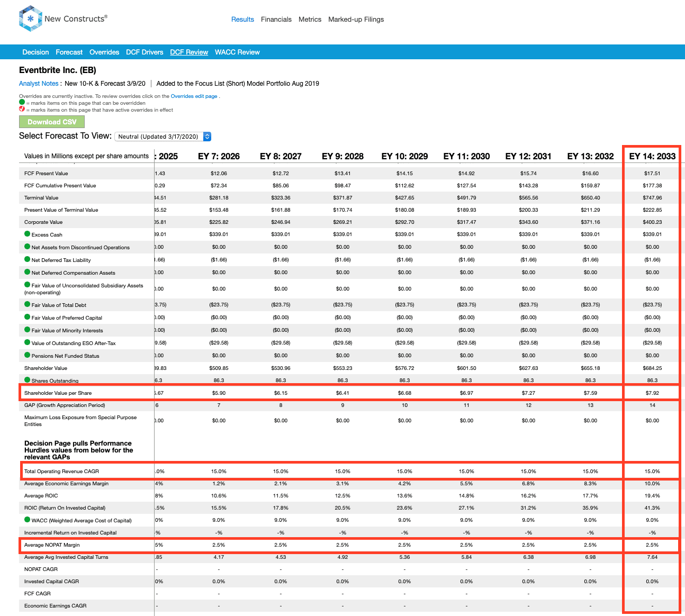Click the GAP (Growth Appreciation Period) row label
685x616 pixels.
[x=65, y=405]
